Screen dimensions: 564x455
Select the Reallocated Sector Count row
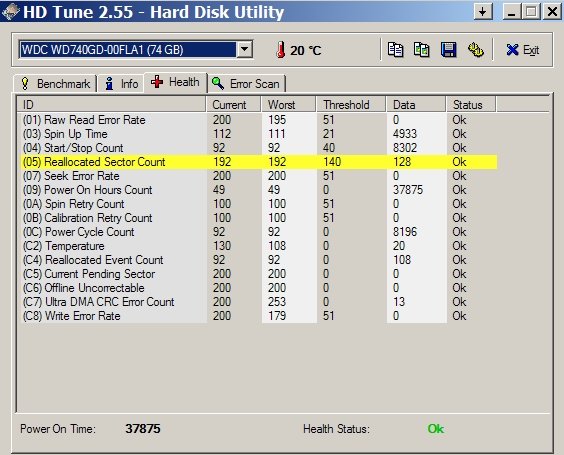[x=259, y=162]
